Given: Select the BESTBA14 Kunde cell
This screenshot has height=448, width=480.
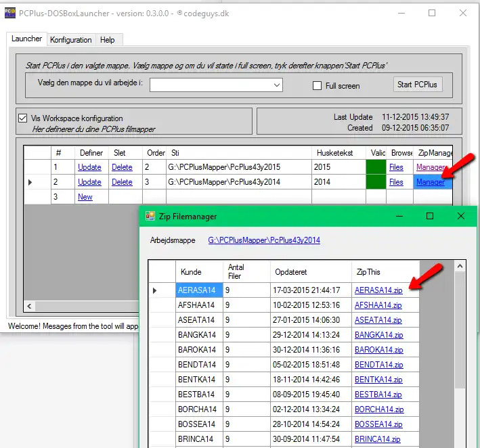Looking at the screenshot, I should [199, 395].
